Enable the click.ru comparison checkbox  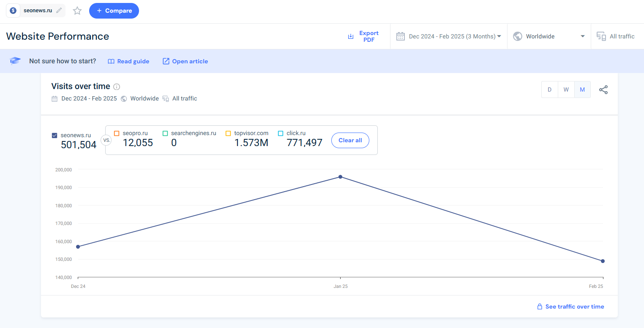281,133
